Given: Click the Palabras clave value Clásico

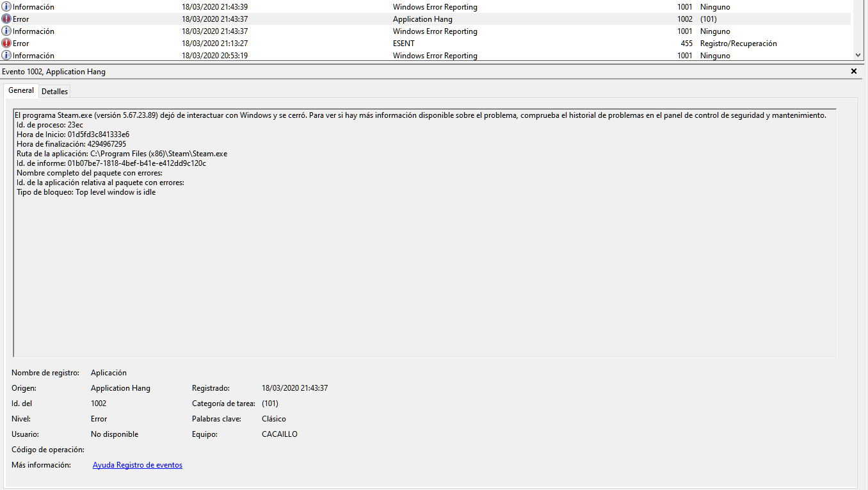Looking at the screenshot, I should click(x=274, y=419).
